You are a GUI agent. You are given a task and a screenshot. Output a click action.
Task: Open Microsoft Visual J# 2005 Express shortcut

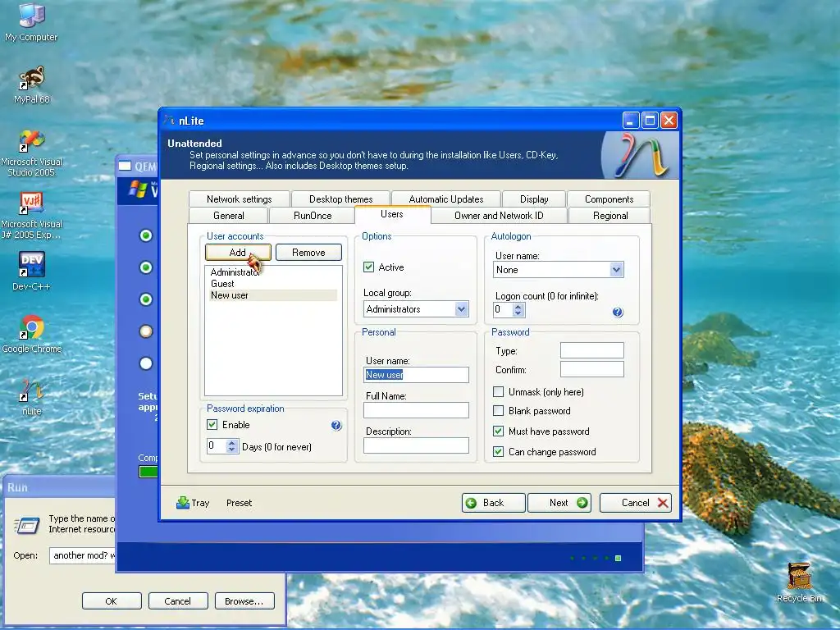pyautogui.click(x=31, y=216)
